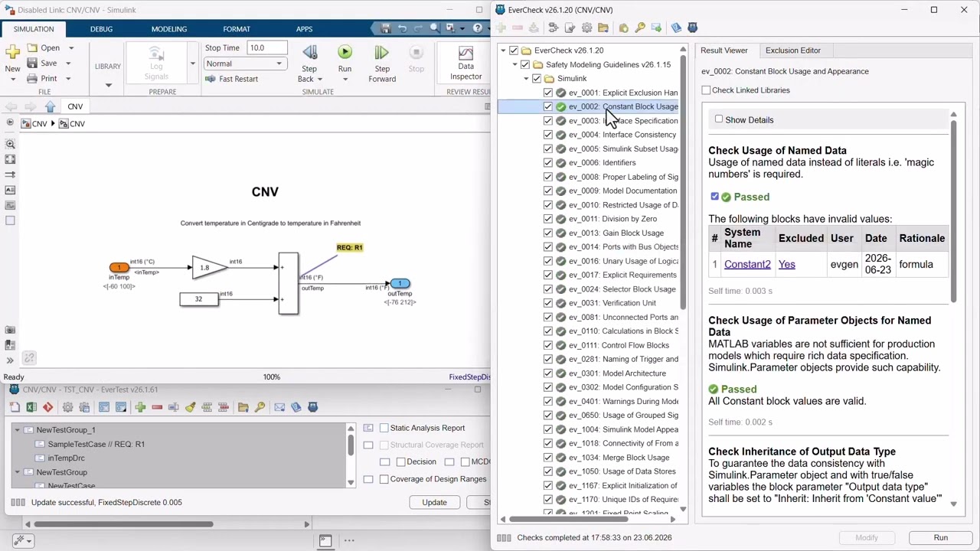Click the EverCheck key license icon

tap(640, 28)
